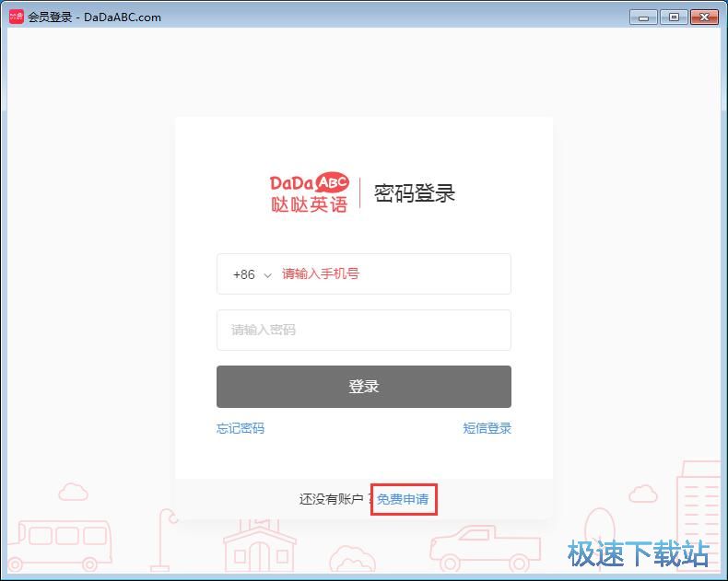Viewport: 728px width, 581px height.
Task: Click the pickup truck illustration
Action: coord(485,549)
